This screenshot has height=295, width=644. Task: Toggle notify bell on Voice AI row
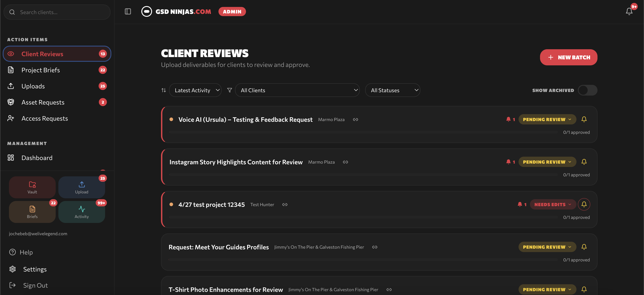[x=584, y=119]
